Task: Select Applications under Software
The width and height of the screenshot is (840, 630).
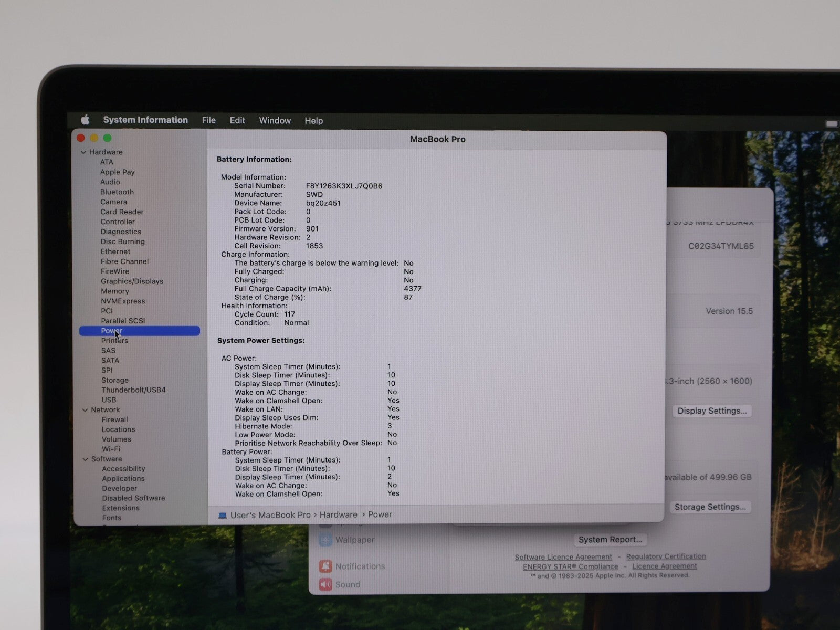Action: click(x=123, y=479)
